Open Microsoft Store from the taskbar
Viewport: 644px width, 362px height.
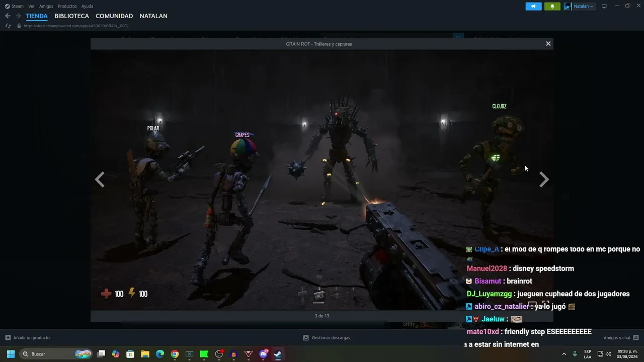[130, 354]
